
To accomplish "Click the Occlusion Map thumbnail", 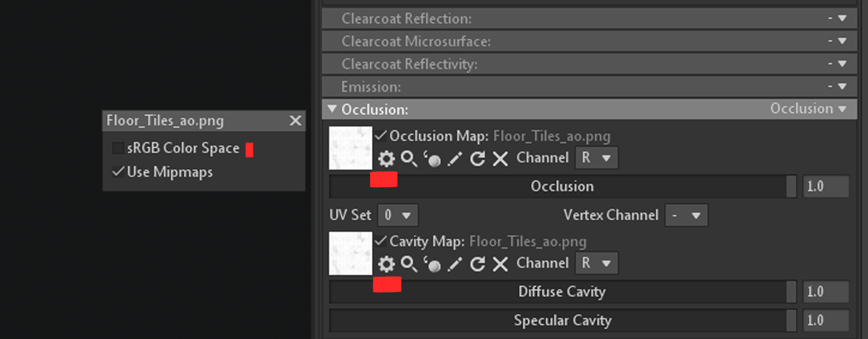I will pyautogui.click(x=350, y=148).
